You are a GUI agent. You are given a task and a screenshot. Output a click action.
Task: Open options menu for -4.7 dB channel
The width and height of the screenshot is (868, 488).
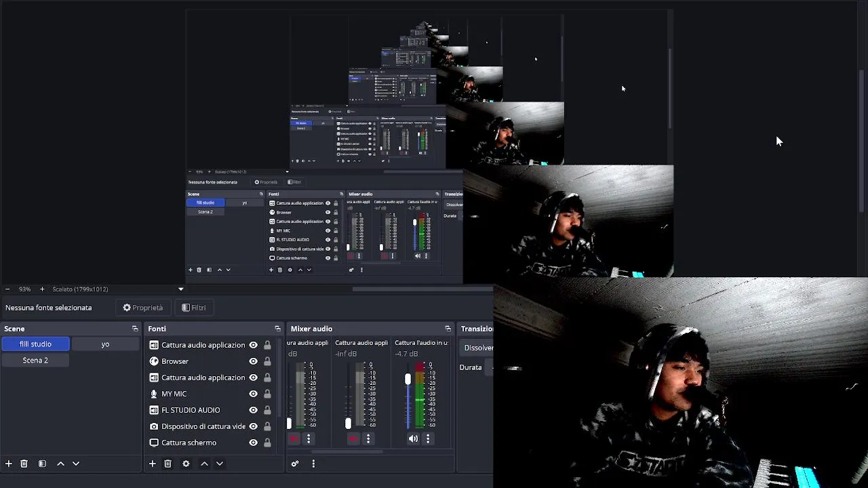[428, 439]
